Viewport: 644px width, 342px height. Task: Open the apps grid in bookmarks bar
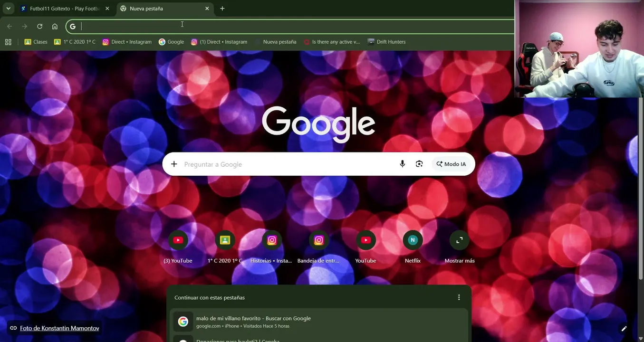tap(8, 42)
